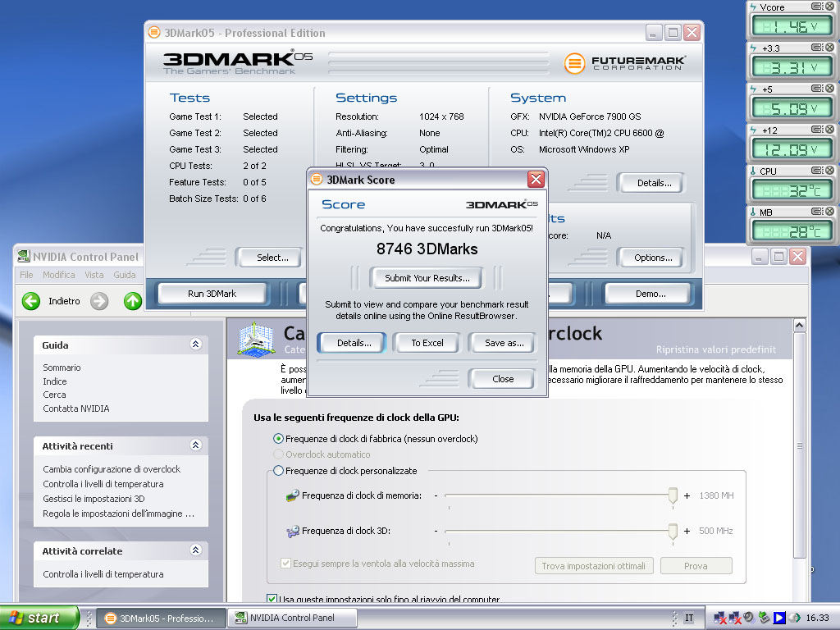
Task: Click the IT language indicator
Action: [689, 619]
